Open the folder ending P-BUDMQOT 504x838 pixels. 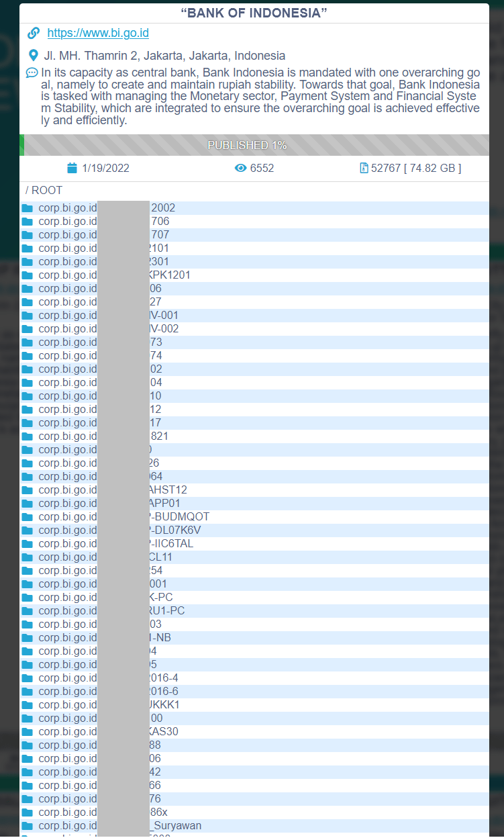click(x=254, y=517)
